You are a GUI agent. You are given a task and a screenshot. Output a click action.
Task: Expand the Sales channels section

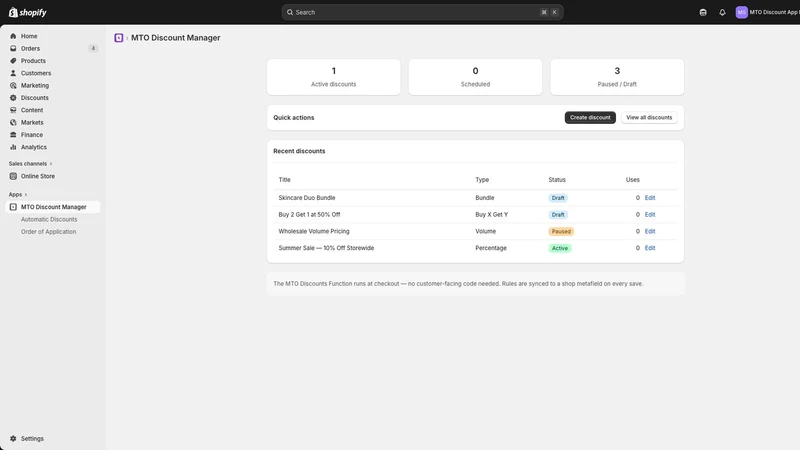coord(30,164)
